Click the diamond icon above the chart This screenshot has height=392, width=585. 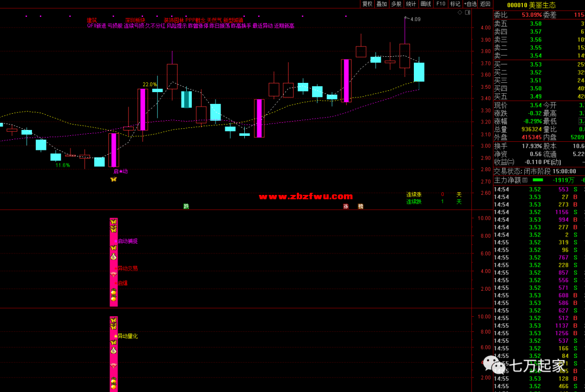click(460, 12)
